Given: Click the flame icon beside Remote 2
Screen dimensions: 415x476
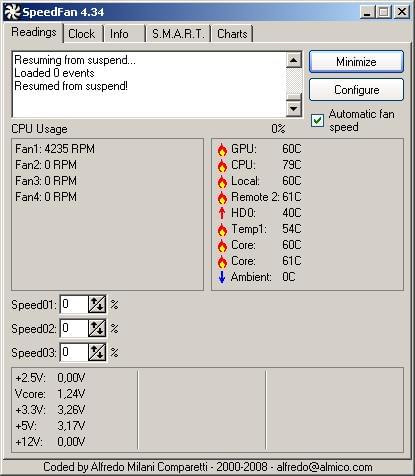Looking at the screenshot, I should pos(222,198).
